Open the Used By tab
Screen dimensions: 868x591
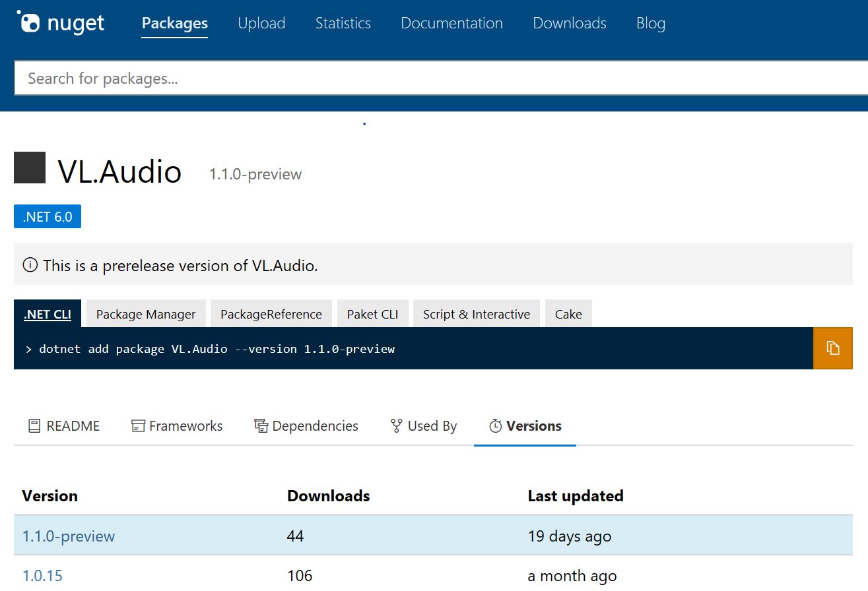[424, 426]
